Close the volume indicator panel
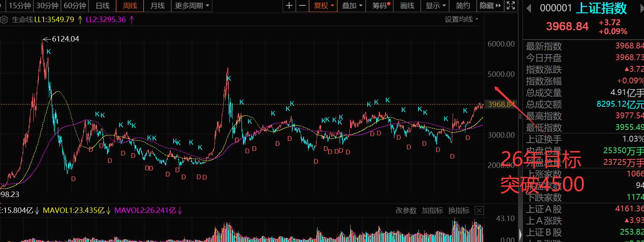Screen dimensions: 644x242 pyautogui.click(x=479, y=210)
